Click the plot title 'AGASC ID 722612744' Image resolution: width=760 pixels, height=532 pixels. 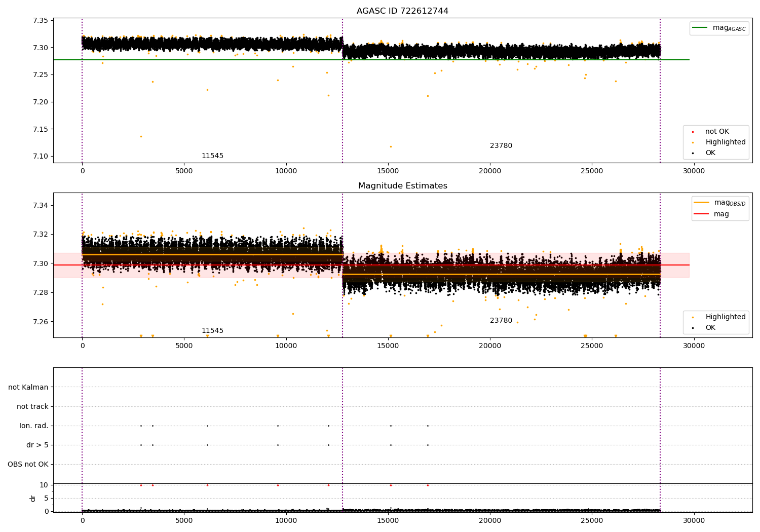point(402,11)
